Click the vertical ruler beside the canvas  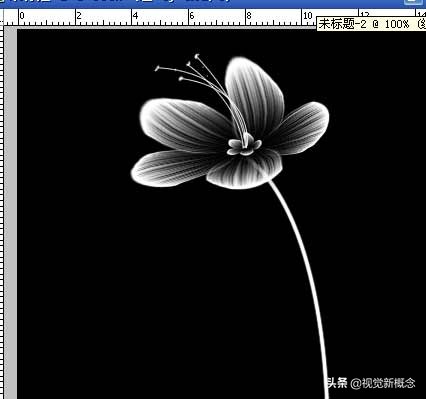(2, 212)
